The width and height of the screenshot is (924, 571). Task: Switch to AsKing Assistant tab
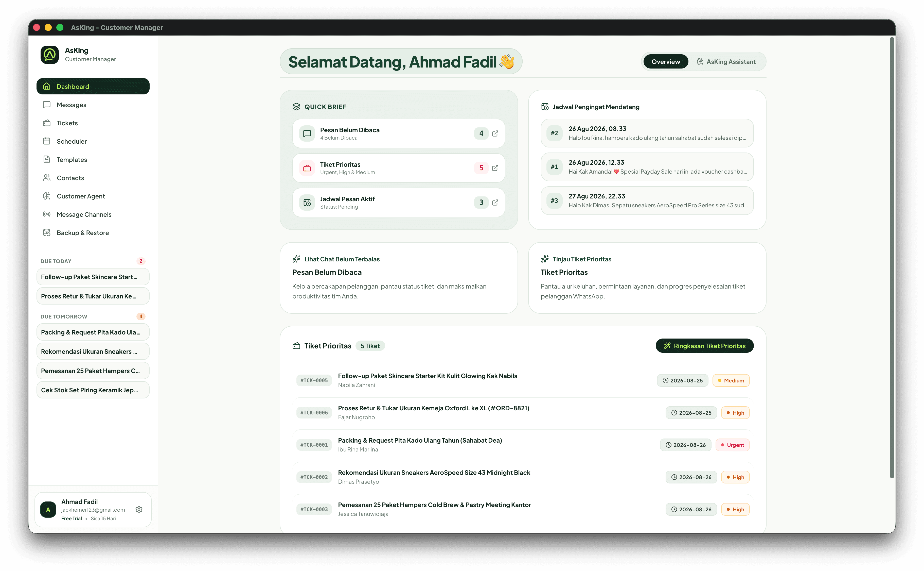[726, 62]
